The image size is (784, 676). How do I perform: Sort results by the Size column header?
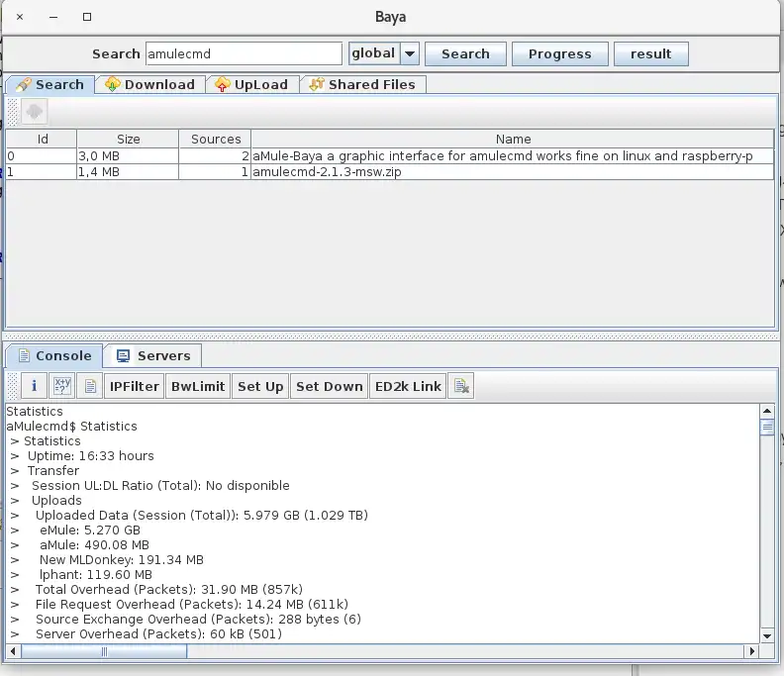128,139
